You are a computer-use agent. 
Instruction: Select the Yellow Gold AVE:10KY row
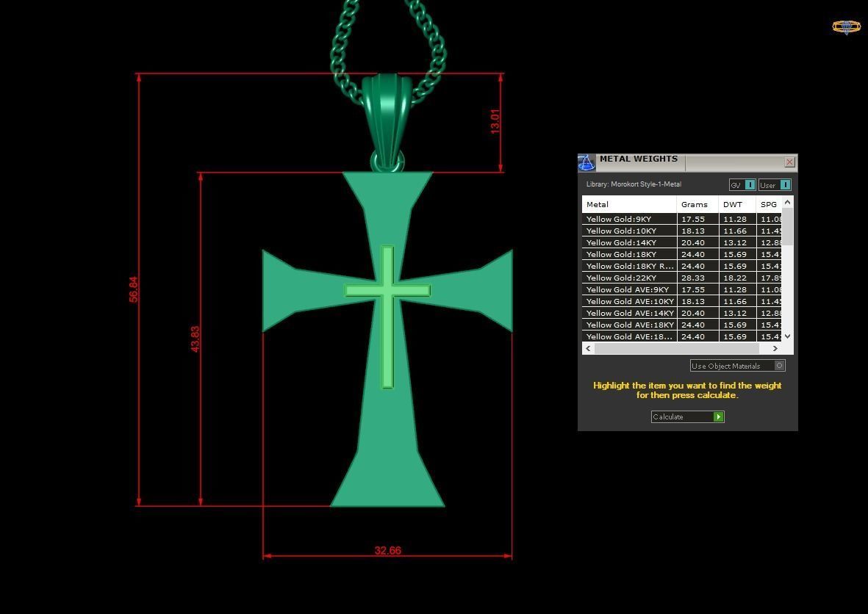681,301
